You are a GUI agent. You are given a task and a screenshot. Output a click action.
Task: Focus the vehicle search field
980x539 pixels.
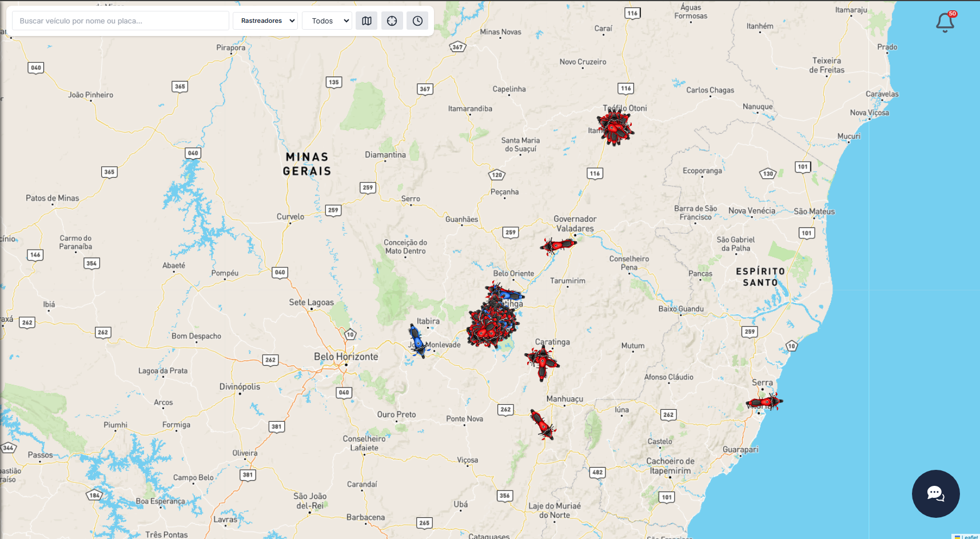[x=121, y=21]
